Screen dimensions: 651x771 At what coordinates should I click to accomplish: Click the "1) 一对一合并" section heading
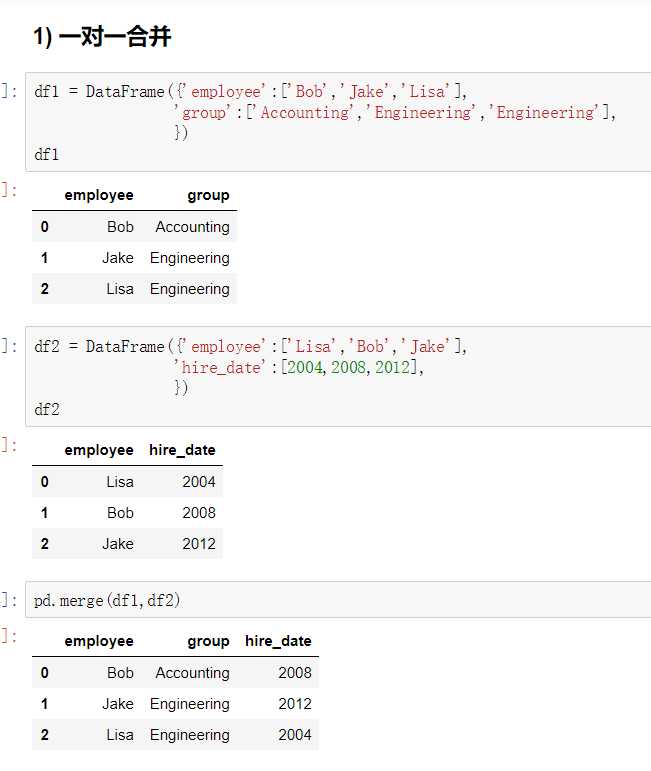click(102, 38)
